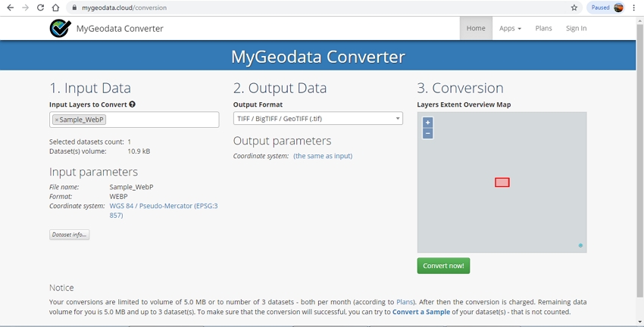The image size is (644, 327).
Task: Click the red layer extent rectangle
Action: (x=502, y=182)
